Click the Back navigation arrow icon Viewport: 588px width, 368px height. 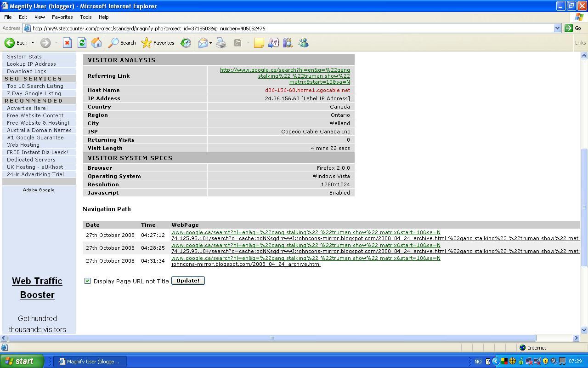click(x=10, y=43)
